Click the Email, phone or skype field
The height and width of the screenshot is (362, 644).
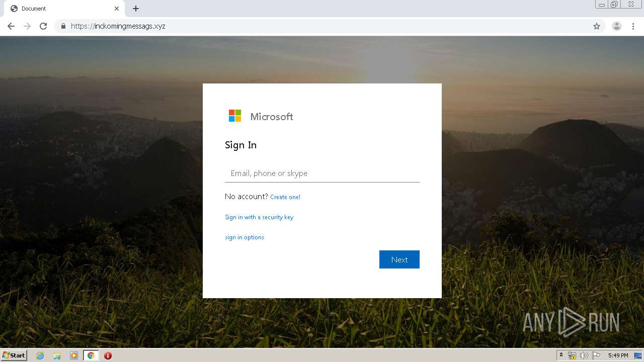322,173
